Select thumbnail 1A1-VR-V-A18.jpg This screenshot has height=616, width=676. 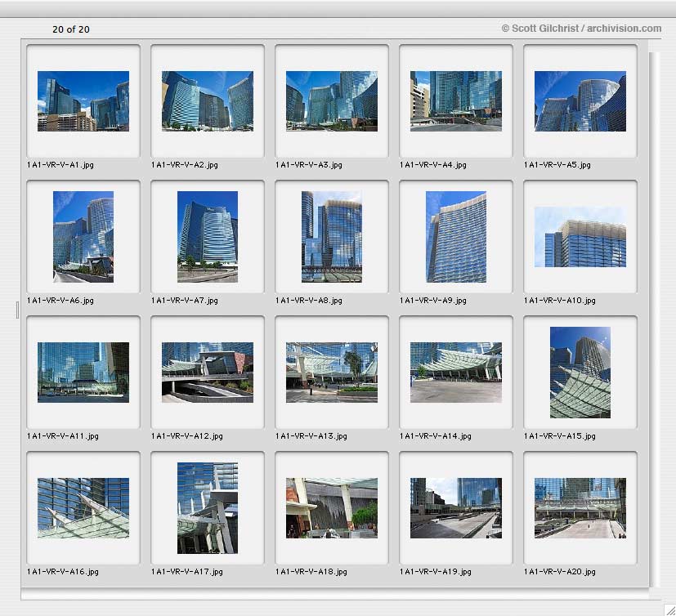332,508
